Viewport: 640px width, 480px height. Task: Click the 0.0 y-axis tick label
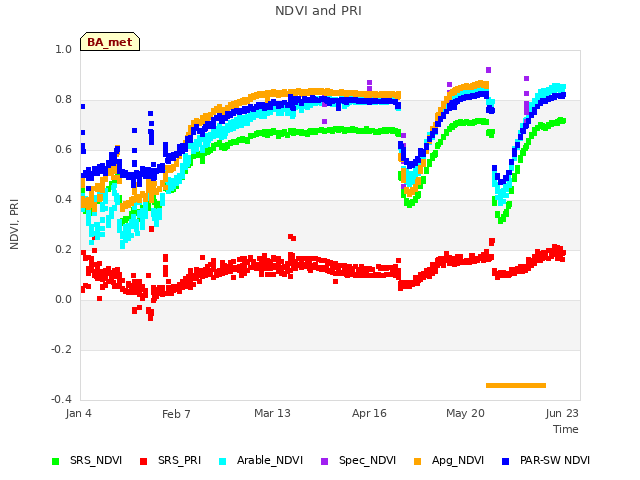(63, 300)
